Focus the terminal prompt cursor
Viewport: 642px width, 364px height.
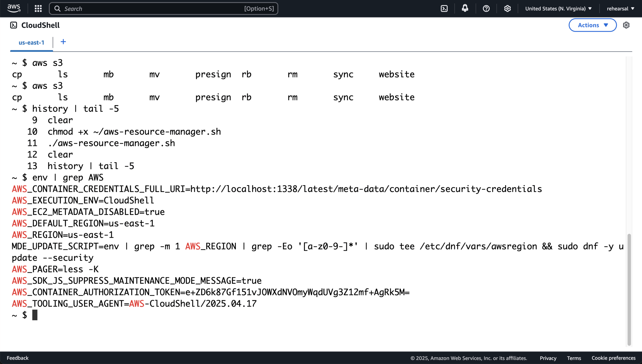pyautogui.click(x=35, y=315)
